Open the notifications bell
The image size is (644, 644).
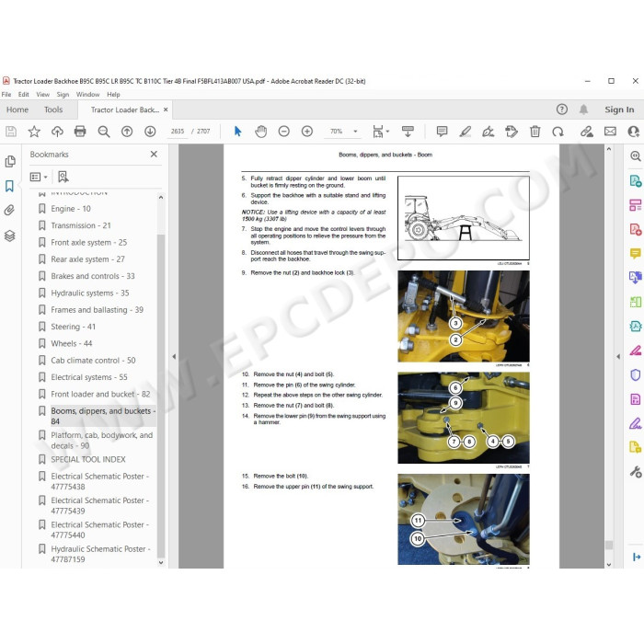click(x=583, y=109)
